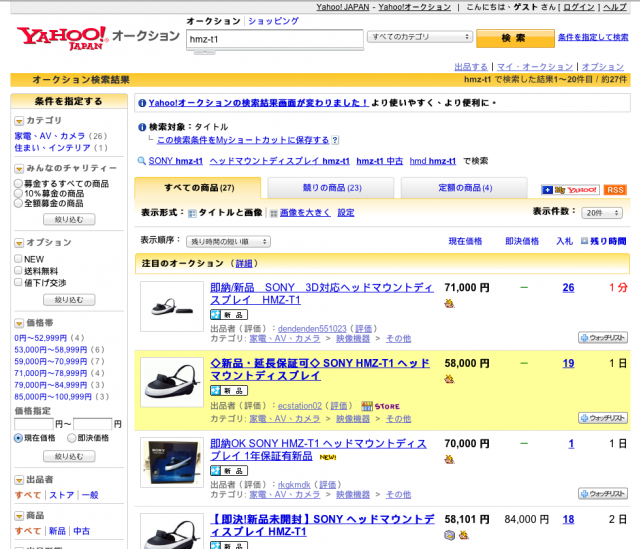Click the RSS feed icon
The height and width of the screenshot is (549, 640).
point(615,190)
